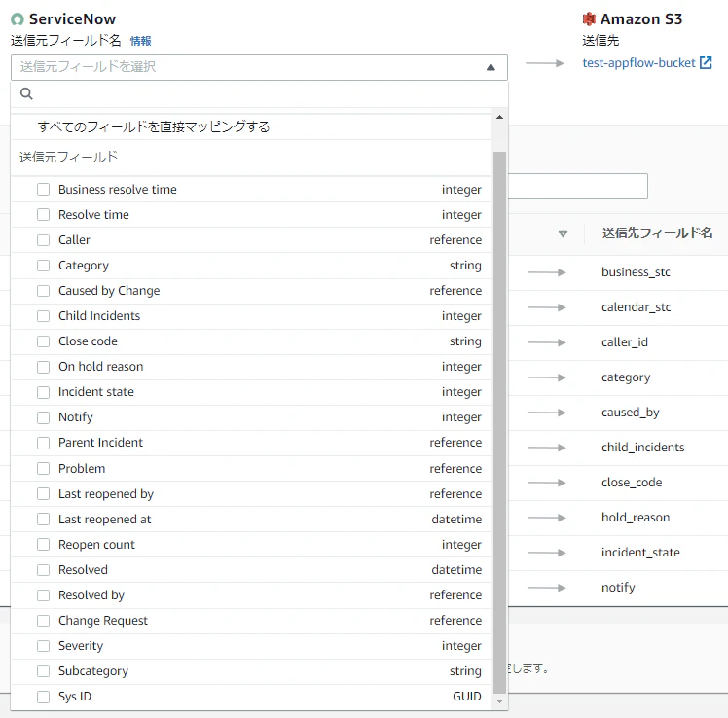Click the GUID type of Sys ID
Viewport: 728px width, 718px height.
466,697
